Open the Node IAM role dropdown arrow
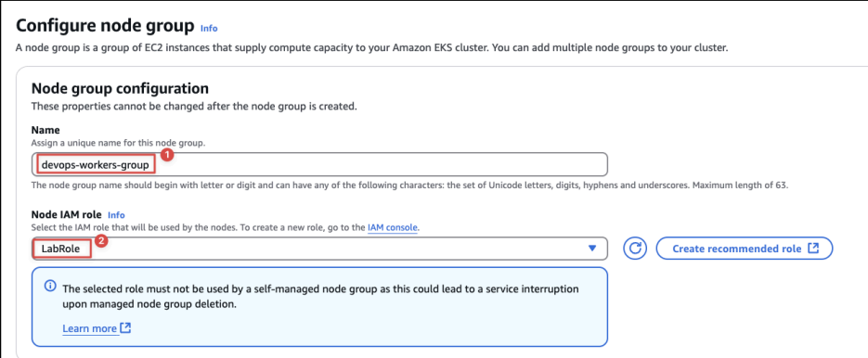 (x=592, y=249)
